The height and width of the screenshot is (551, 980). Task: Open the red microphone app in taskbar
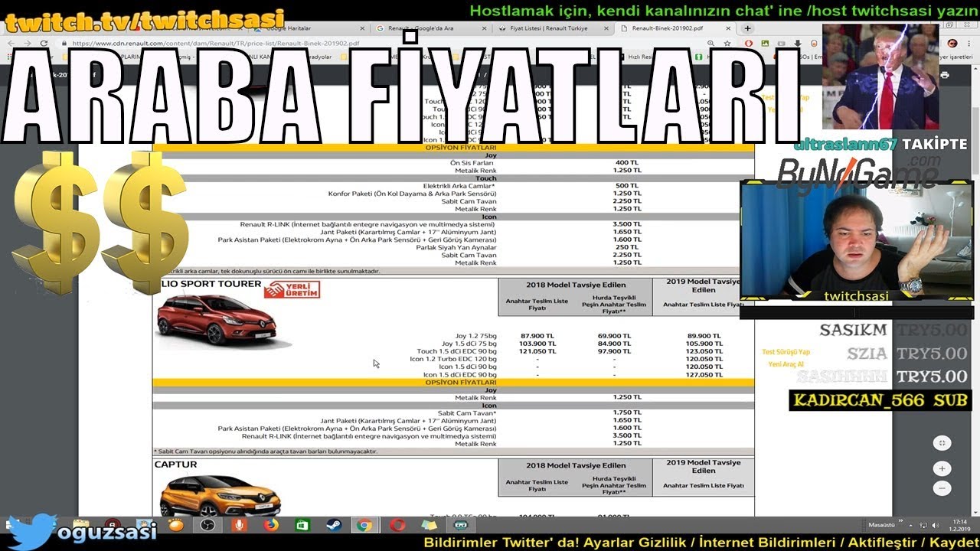[x=239, y=525]
